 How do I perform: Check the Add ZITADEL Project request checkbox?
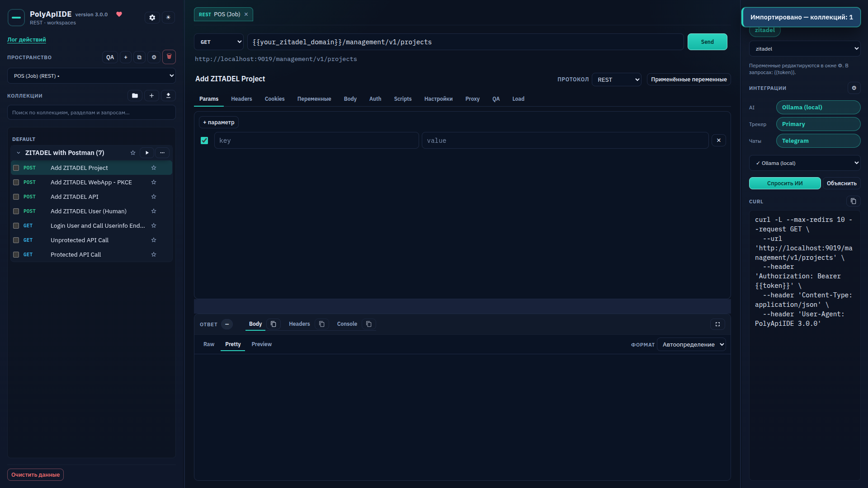point(16,168)
